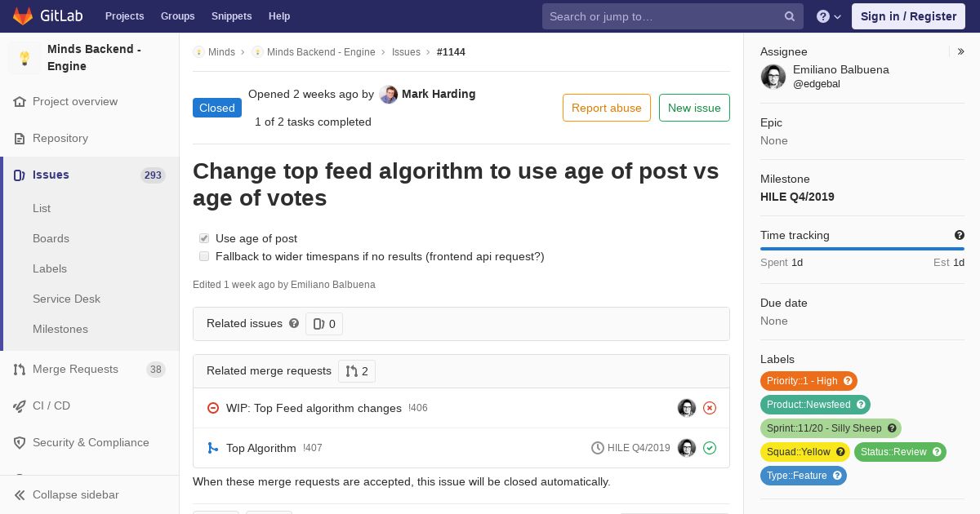Toggle the 'Fallback to wider timespans' checkbox
This screenshot has height=514, width=980.
click(204, 256)
